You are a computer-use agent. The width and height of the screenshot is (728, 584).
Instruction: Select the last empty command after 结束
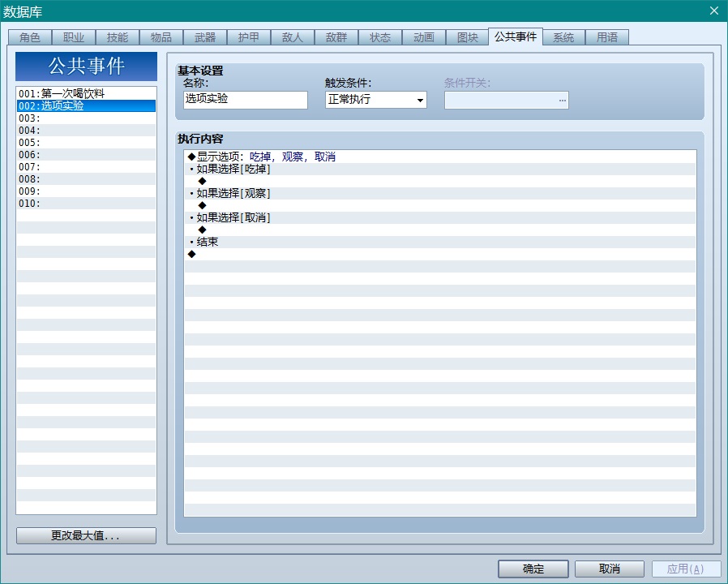(440, 254)
